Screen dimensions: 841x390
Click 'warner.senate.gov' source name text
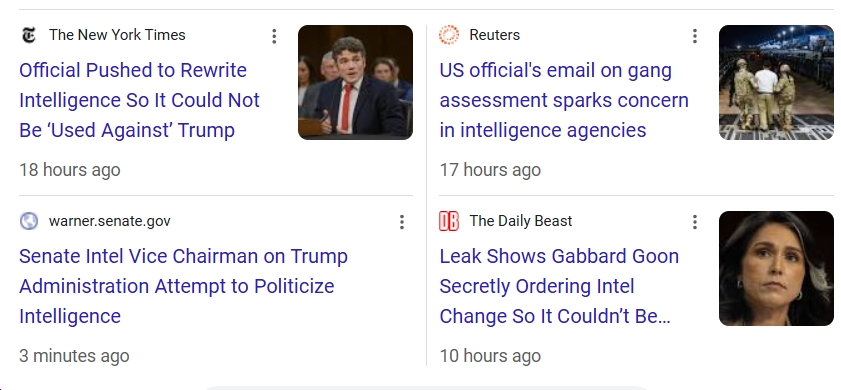point(109,222)
